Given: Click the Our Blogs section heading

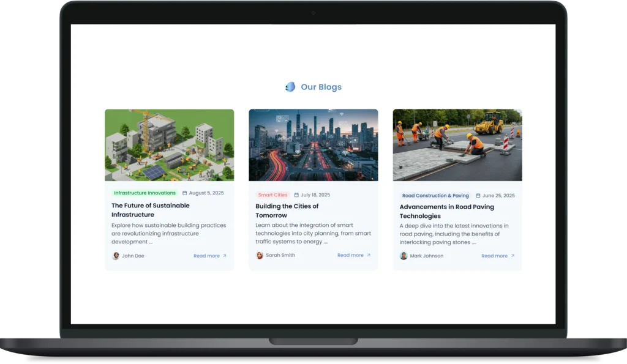Looking at the screenshot, I should point(321,87).
